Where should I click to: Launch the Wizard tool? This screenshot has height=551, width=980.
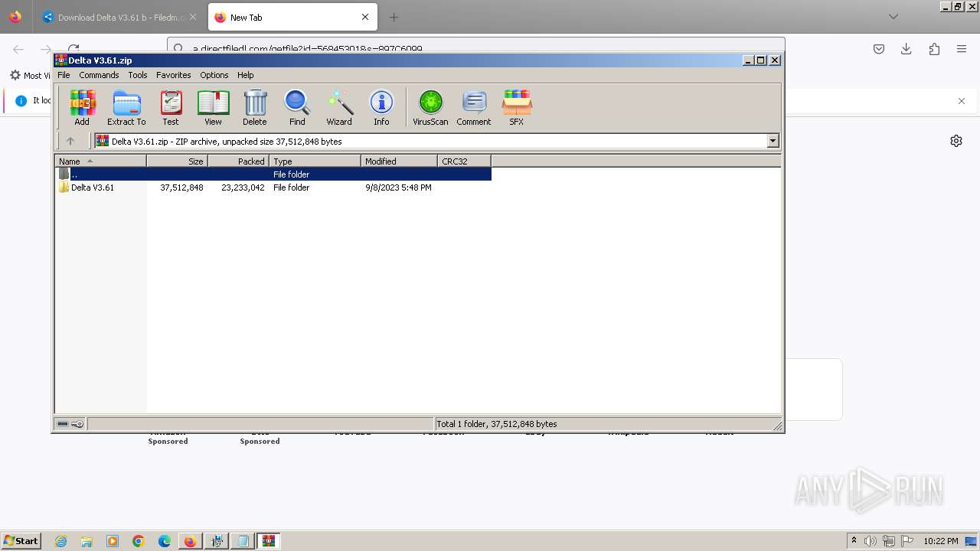[339, 108]
